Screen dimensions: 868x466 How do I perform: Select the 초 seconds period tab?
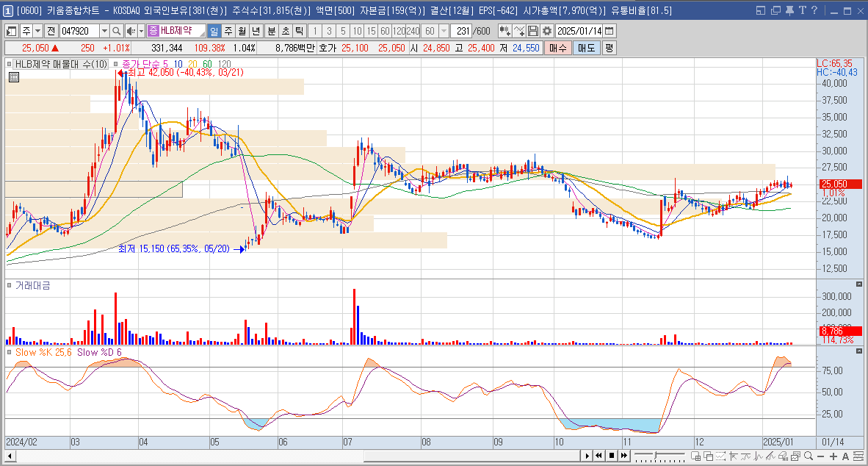point(285,31)
